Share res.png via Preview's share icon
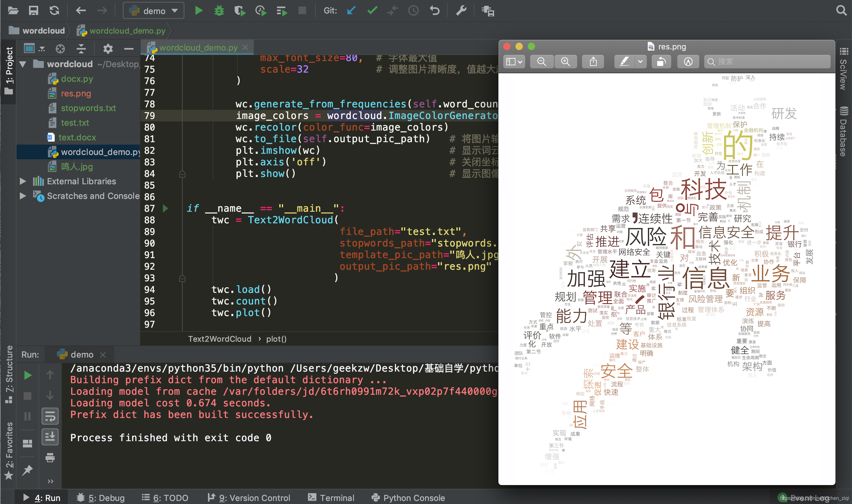The height and width of the screenshot is (504, 852). click(593, 61)
